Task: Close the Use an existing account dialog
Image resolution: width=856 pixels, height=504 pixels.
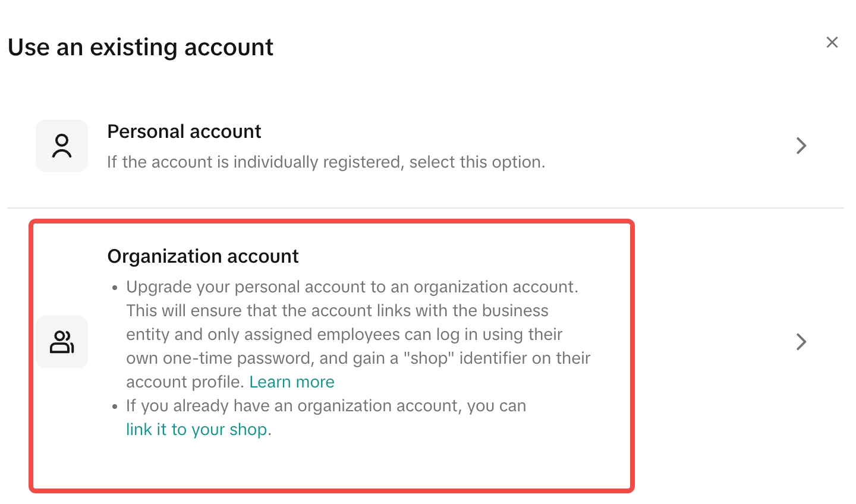Action: pos(832,42)
